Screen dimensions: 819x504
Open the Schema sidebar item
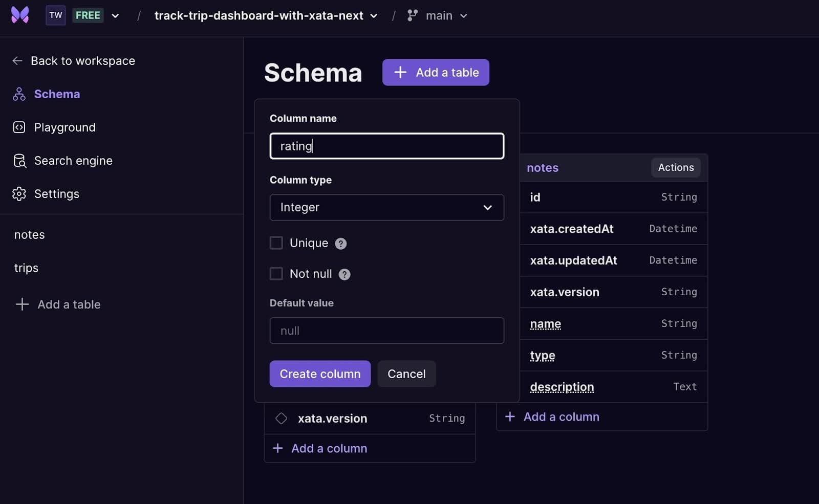[x=47, y=94]
